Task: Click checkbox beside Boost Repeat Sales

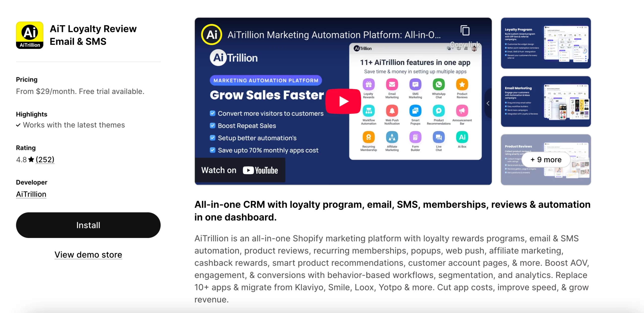Action: (x=213, y=126)
